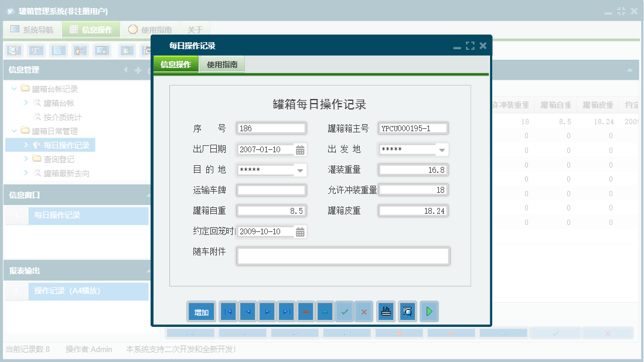The image size is (644, 362).
Task: Click the green run arrow icon
Action: [x=429, y=311]
